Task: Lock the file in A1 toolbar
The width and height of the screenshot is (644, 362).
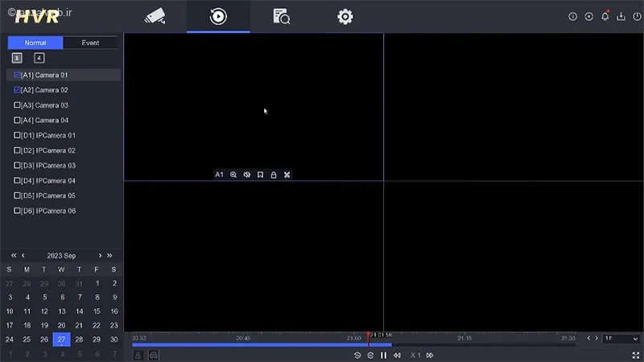Action: [x=274, y=175]
